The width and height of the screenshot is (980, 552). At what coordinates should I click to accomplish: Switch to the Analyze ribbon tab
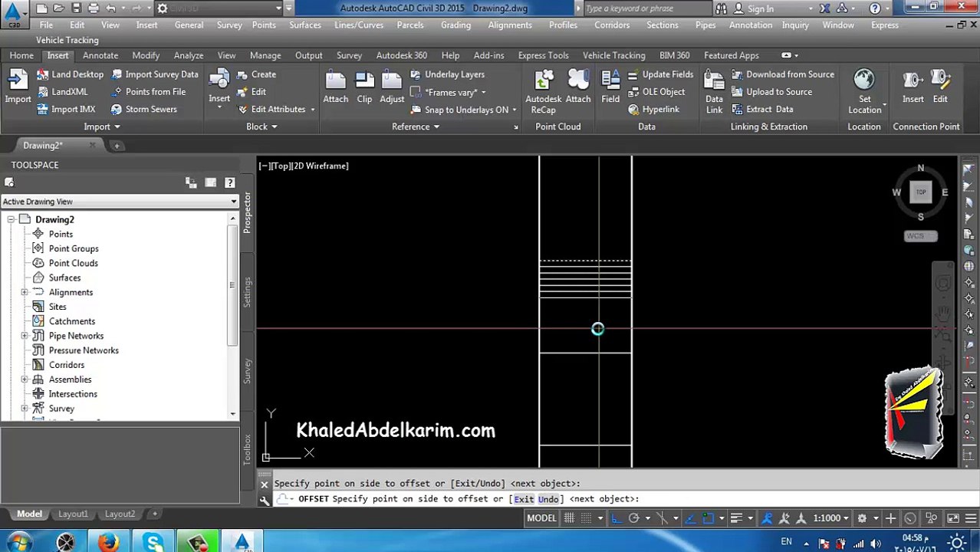189,55
